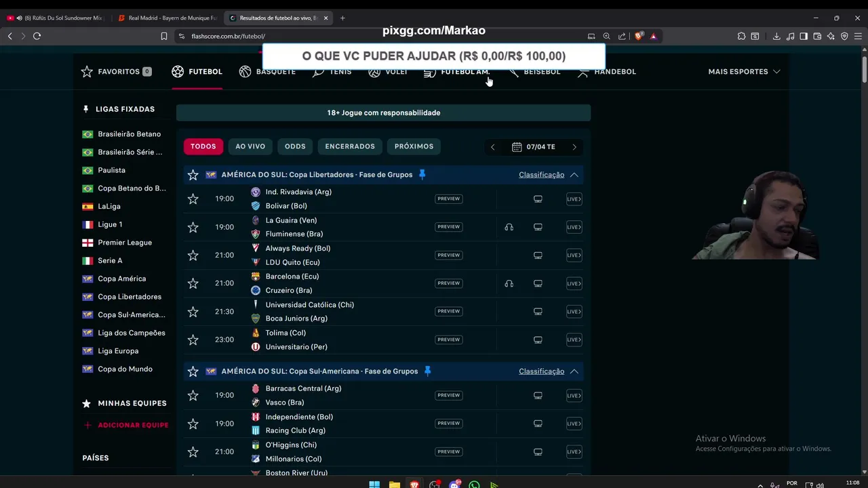
Task: Switch to Odds filter tab
Action: pyautogui.click(x=295, y=146)
